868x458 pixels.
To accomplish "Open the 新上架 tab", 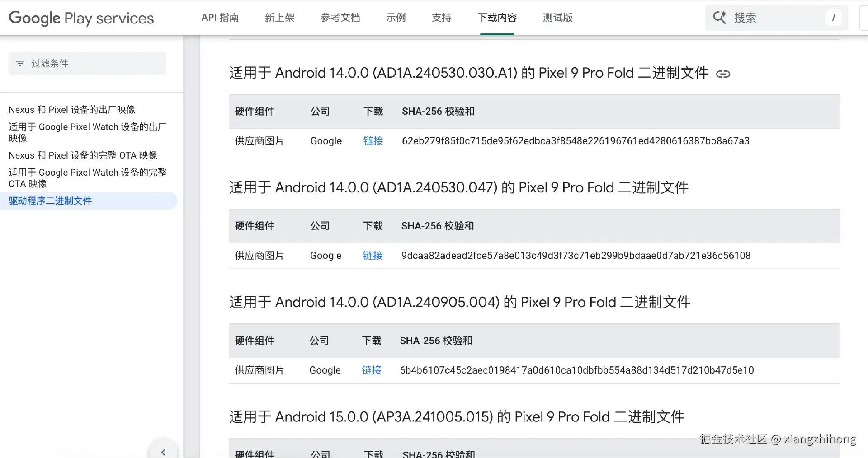I will [x=280, y=18].
